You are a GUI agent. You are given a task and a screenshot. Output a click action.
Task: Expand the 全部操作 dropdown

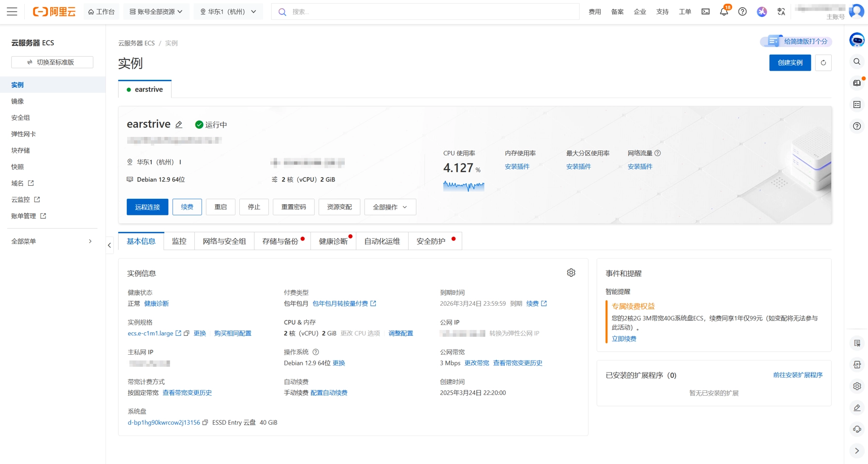point(390,207)
